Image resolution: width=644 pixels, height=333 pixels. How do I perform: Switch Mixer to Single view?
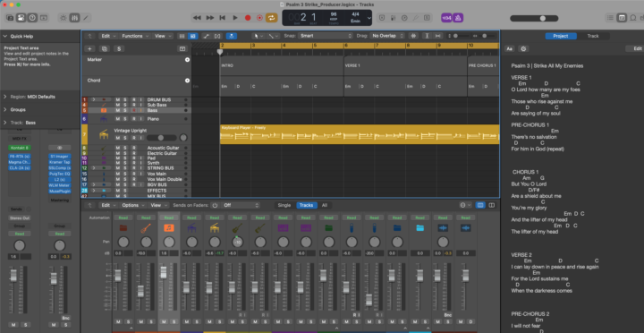coord(284,205)
